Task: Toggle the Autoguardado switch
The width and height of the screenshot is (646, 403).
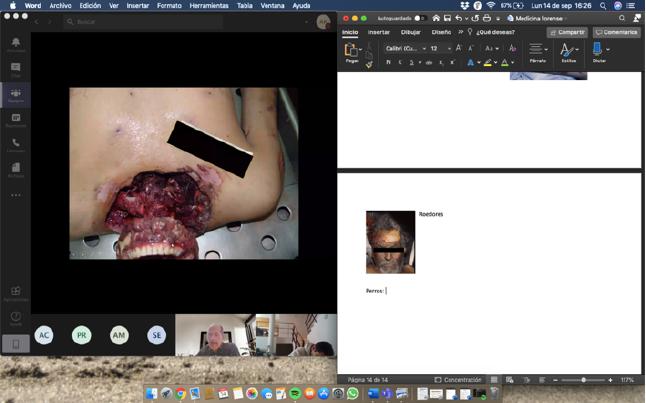Action: pos(419,18)
